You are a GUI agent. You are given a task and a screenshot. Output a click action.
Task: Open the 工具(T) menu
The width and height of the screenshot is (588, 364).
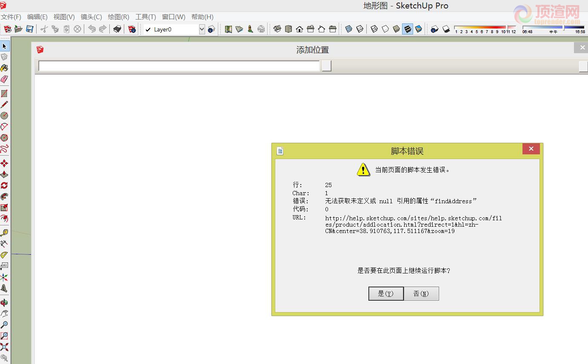[x=146, y=17]
